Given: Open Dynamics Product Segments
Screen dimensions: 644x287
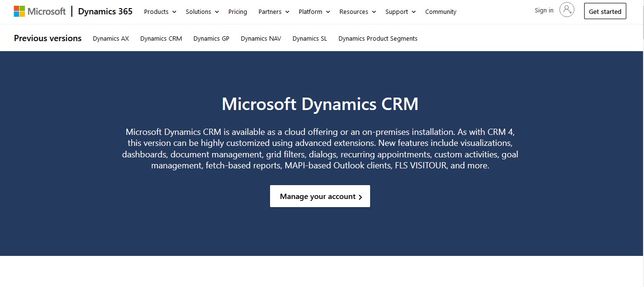Looking at the screenshot, I should point(378,38).
